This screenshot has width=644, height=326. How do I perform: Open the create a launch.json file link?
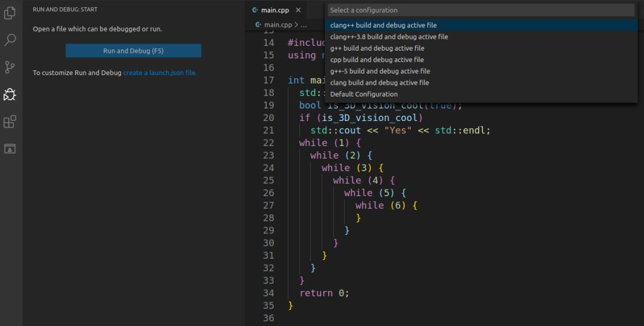tap(160, 73)
